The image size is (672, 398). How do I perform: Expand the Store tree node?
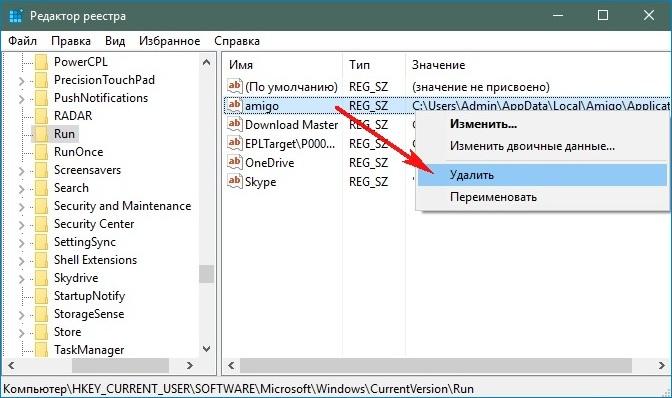21,333
